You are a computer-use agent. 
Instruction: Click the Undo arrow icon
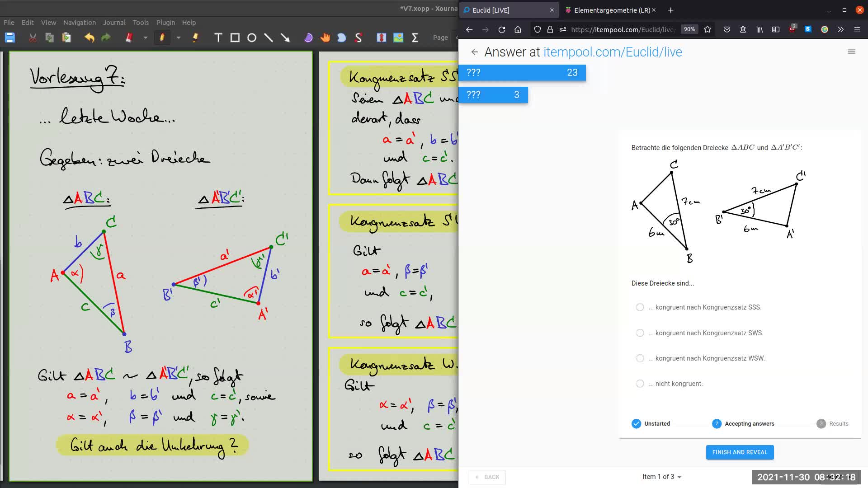[90, 38]
